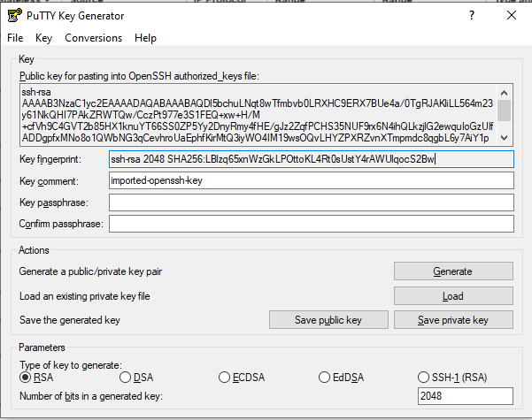Click 'Public key for pasting' label
Viewport: 532px width, 420px height.
139,76
